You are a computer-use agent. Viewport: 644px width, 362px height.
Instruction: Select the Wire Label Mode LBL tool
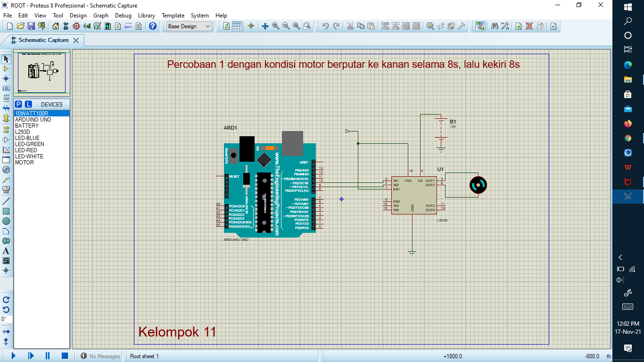point(6,89)
